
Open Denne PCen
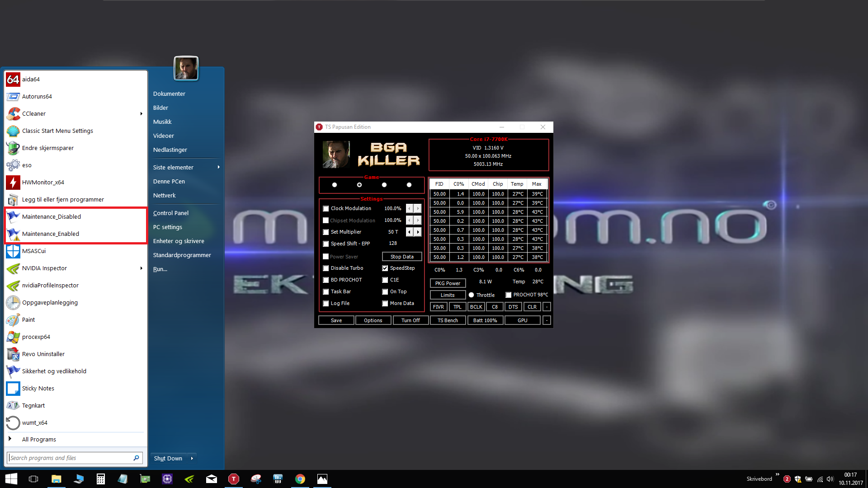[169, 181]
